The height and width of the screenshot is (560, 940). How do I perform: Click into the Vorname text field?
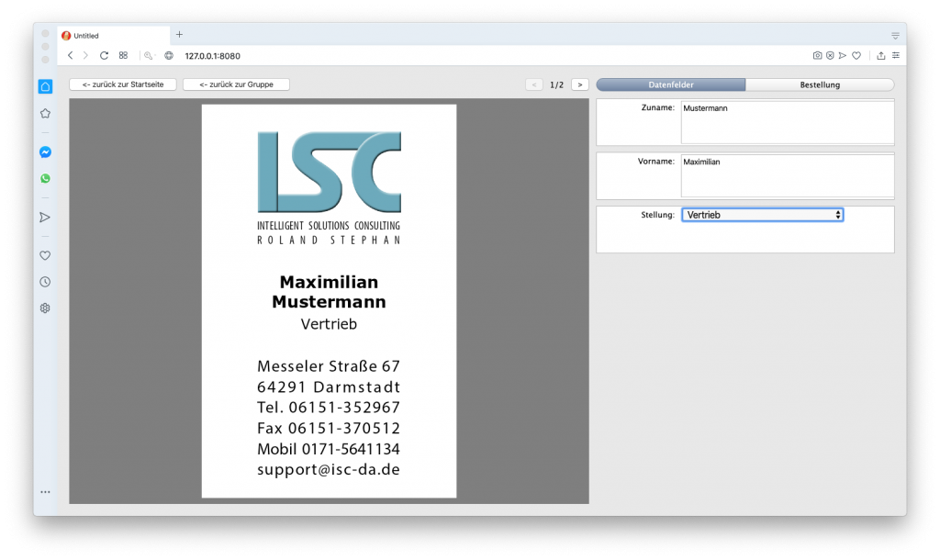pyautogui.click(x=787, y=175)
